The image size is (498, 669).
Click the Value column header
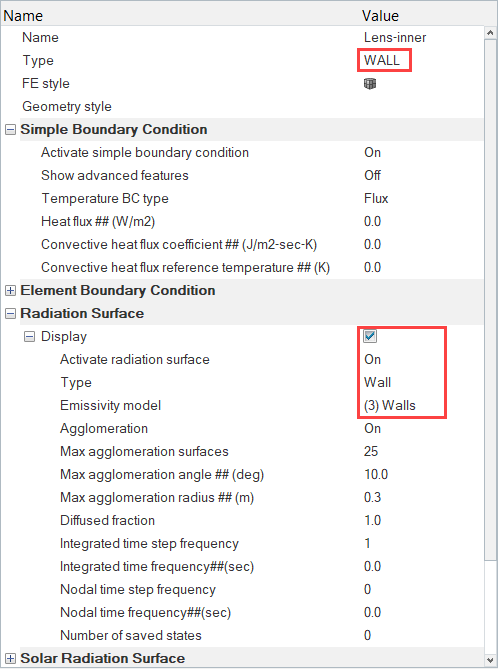coord(380,16)
